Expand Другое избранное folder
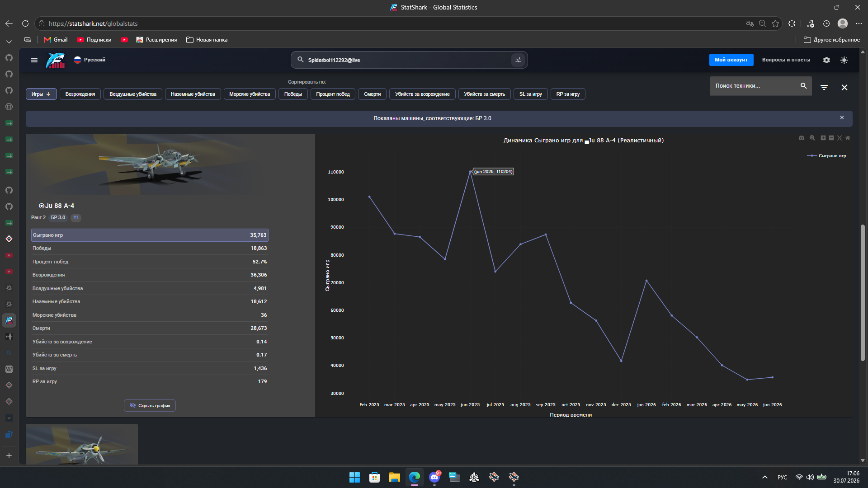The height and width of the screenshot is (488, 868). pyautogui.click(x=832, y=40)
